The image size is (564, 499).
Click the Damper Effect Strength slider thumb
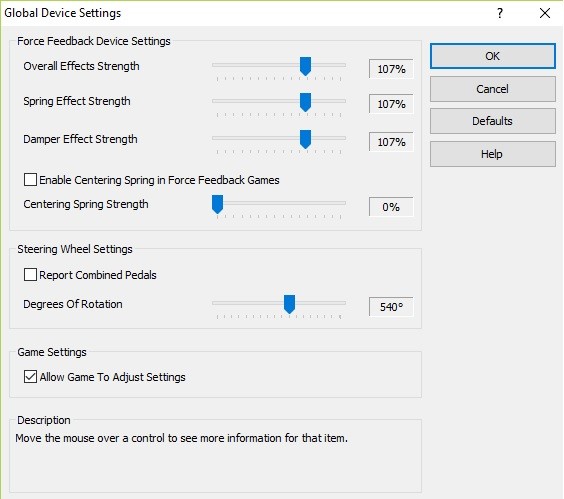pos(305,139)
